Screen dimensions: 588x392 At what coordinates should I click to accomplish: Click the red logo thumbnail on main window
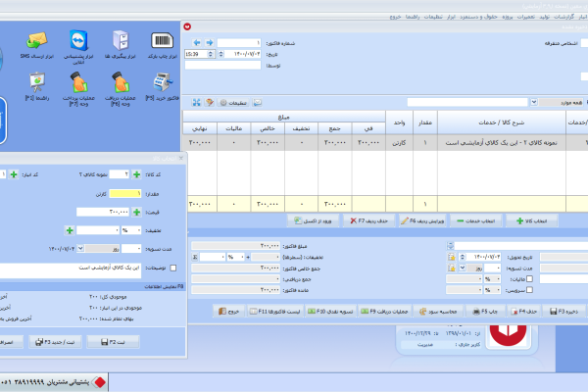tap(508, 335)
